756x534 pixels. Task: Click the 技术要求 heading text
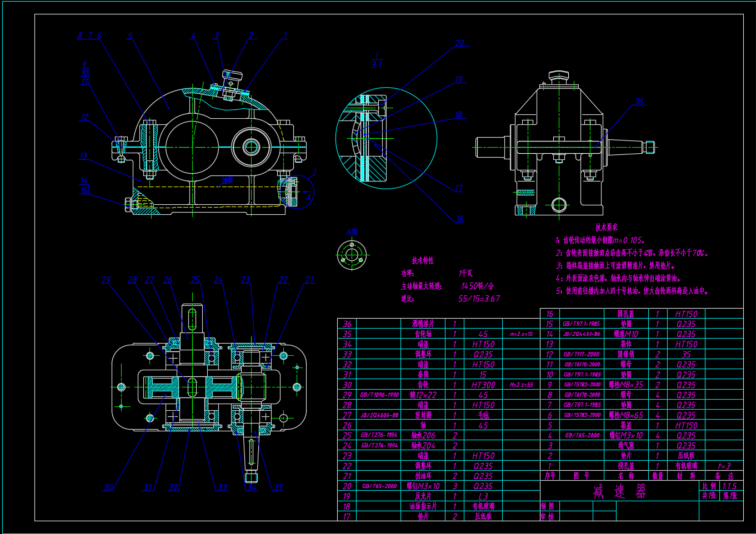click(x=606, y=227)
